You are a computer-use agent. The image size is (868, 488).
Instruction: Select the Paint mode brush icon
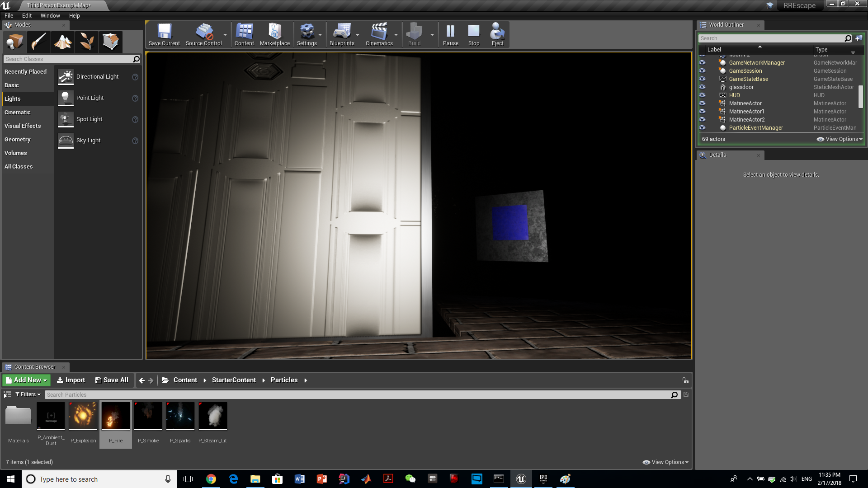[38, 42]
